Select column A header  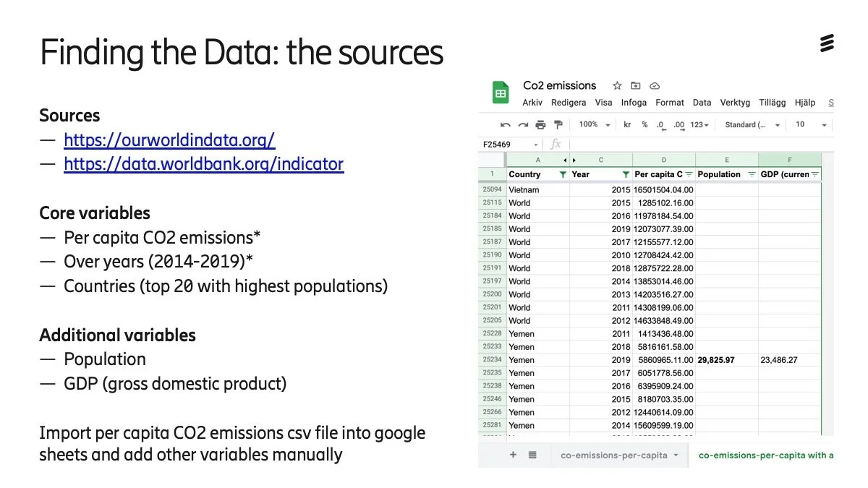(x=538, y=160)
